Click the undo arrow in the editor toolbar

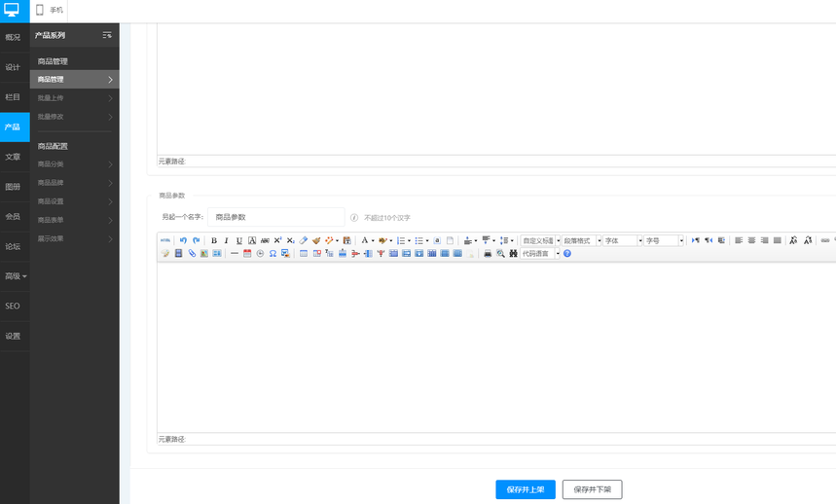[x=183, y=240]
